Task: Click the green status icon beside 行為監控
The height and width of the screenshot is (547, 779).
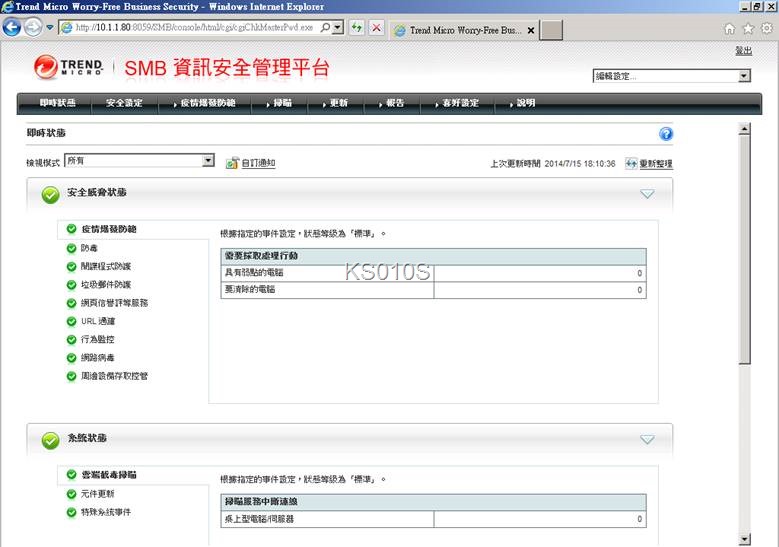Action: coord(72,339)
